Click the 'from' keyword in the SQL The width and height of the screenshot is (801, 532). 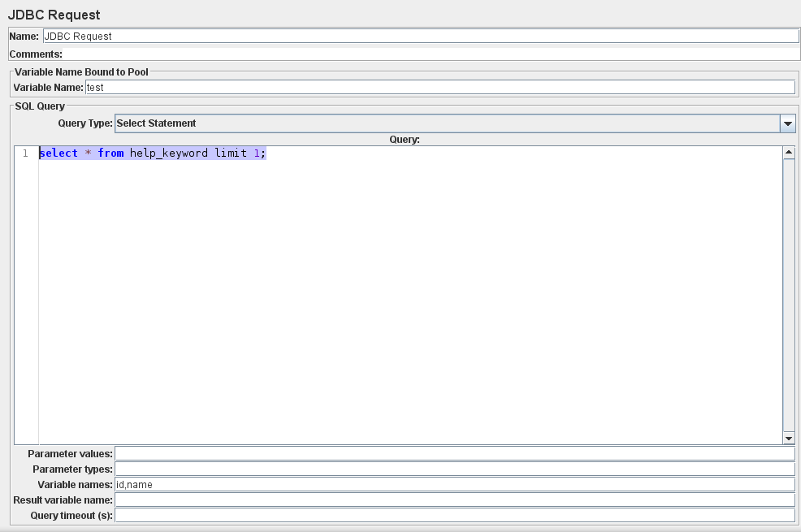pos(110,154)
